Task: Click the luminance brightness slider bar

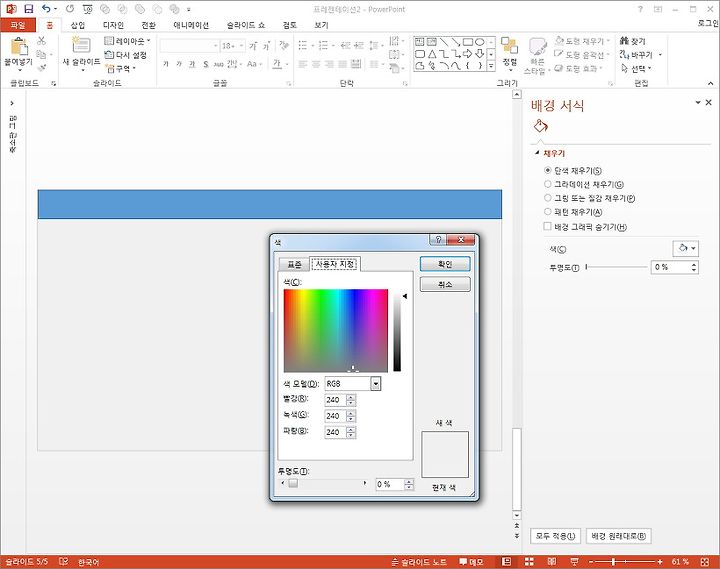Action: click(x=397, y=330)
